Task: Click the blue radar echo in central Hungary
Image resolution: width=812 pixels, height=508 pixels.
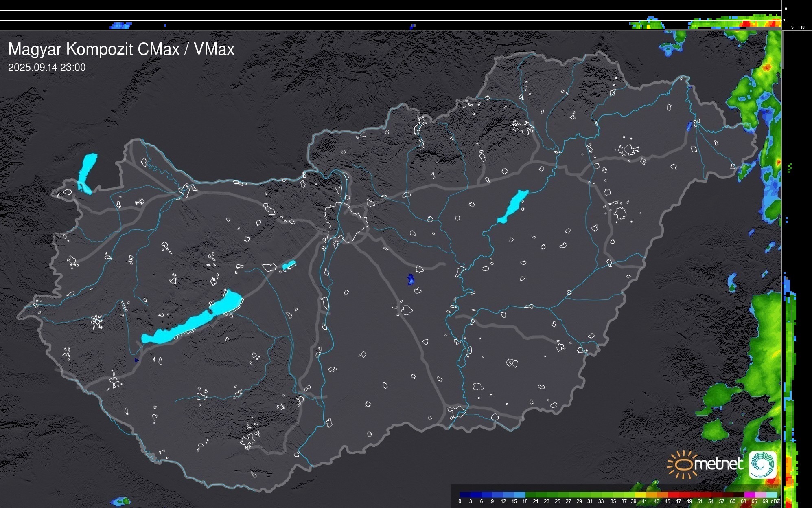Action: [x=410, y=279]
